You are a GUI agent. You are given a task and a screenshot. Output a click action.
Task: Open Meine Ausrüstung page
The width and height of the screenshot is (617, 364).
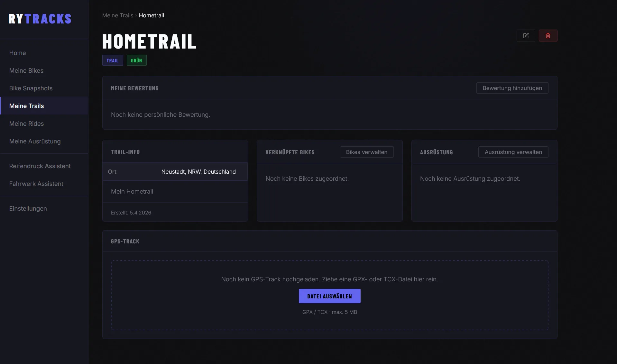pyautogui.click(x=35, y=141)
